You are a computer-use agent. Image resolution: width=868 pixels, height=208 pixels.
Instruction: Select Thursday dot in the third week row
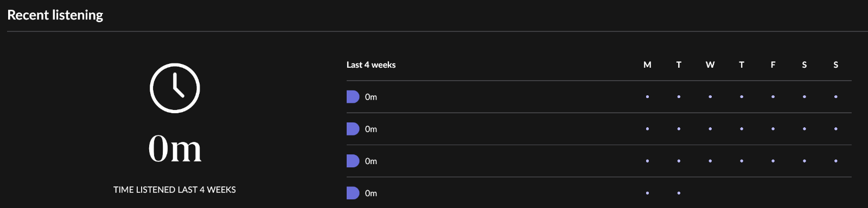point(742,161)
